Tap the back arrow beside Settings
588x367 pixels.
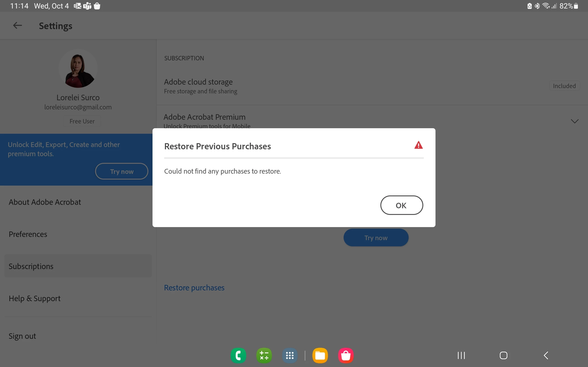point(17,25)
